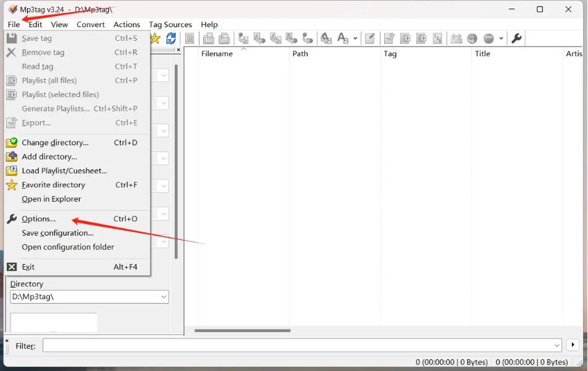588x371 pixels.
Task: Launch the Auto-numbering wizard toolbar icon
Action: [x=437, y=38]
